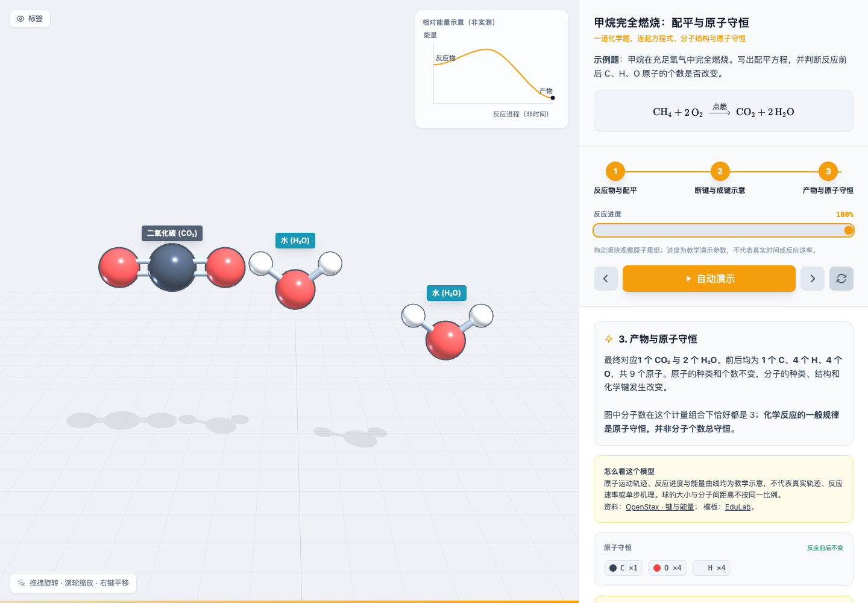Click the lower right 水 (H₂O) label
The width and height of the screenshot is (868, 603).
[447, 293]
